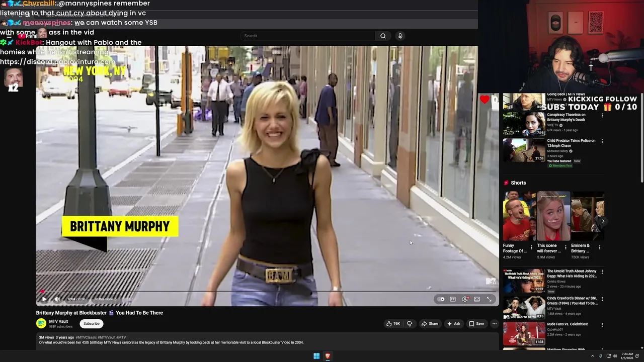Open options for 'Funny Footage Of' short

pyautogui.click(x=531, y=247)
